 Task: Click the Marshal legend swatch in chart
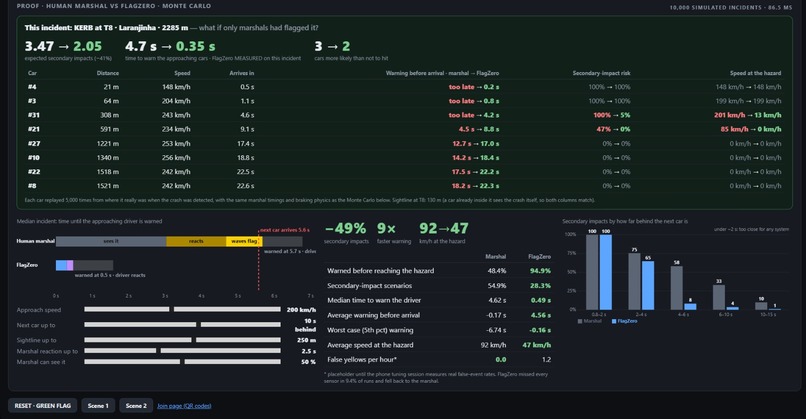point(580,321)
